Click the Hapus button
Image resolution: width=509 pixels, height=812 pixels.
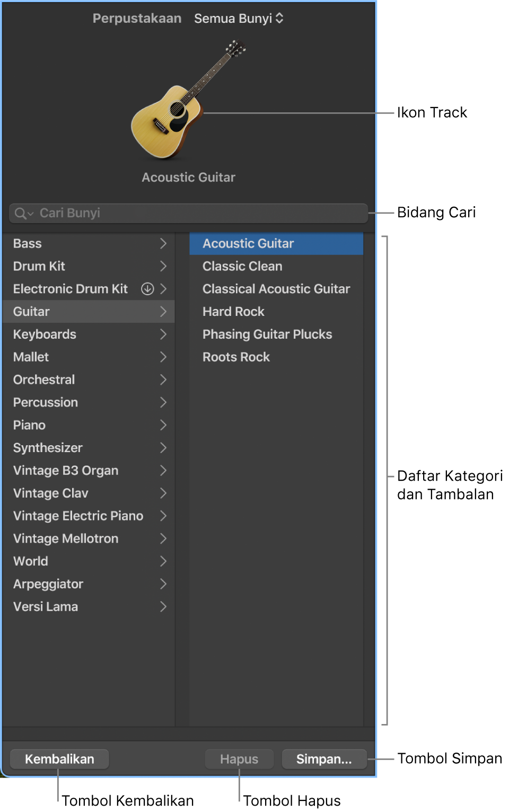[x=239, y=759]
